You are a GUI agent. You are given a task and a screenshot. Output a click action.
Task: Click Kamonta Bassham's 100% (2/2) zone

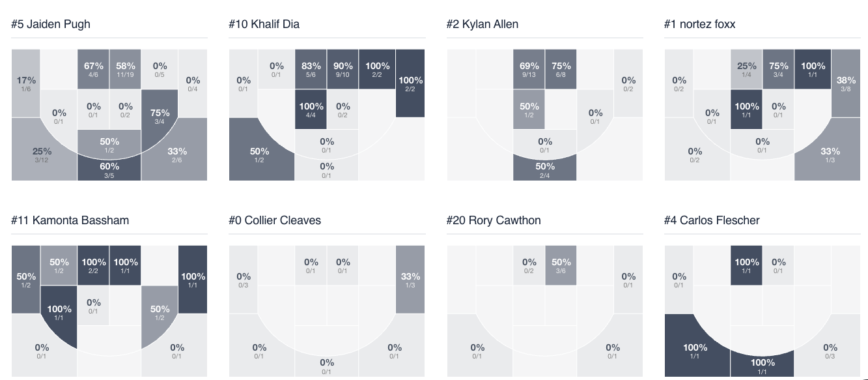pos(93,265)
